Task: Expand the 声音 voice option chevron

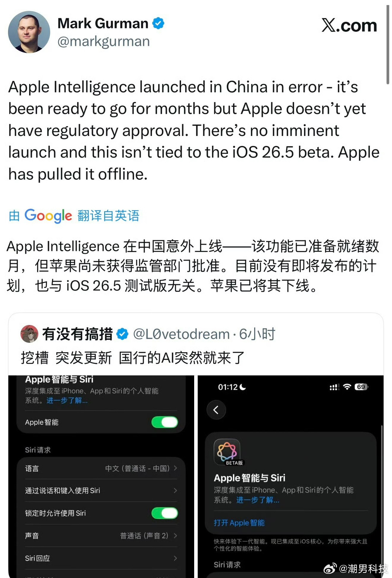Action: point(175,535)
